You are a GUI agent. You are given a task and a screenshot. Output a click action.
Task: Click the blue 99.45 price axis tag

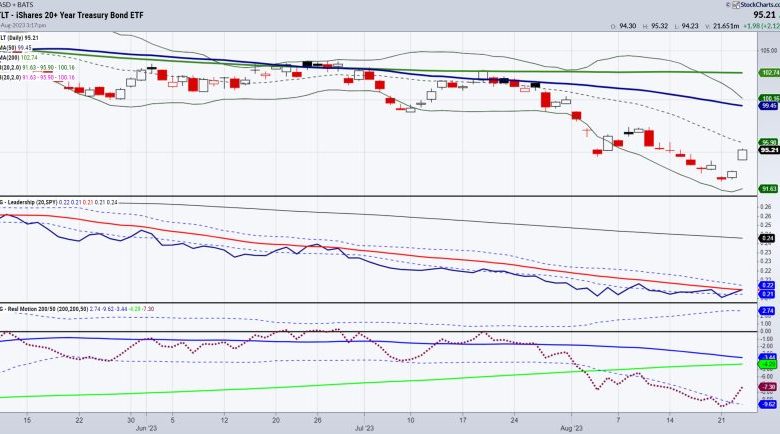point(770,106)
